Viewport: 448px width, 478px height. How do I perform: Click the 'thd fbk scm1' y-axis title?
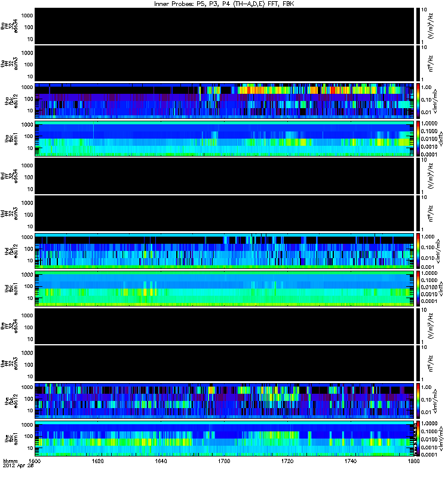[11, 289]
